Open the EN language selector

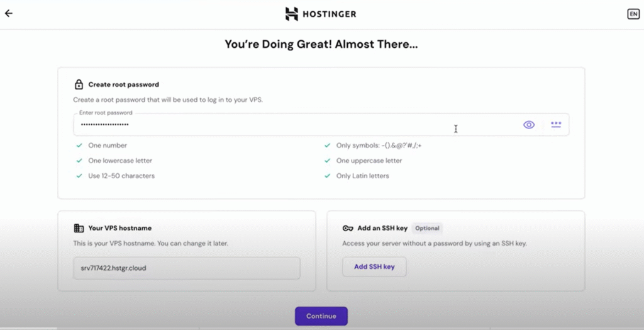(633, 14)
